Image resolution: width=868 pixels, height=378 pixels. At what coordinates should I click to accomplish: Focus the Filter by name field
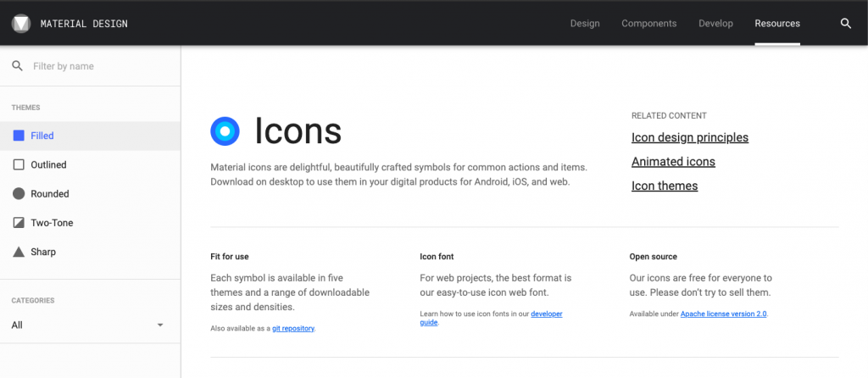click(90, 66)
